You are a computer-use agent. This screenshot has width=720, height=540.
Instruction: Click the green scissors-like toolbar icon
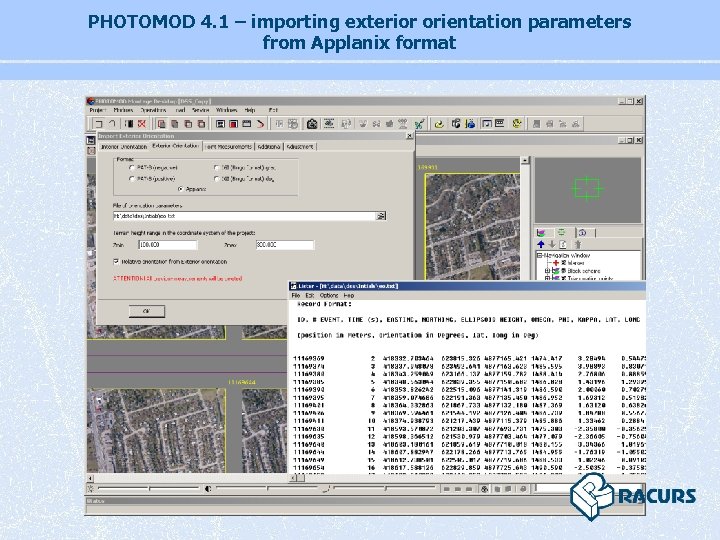pyautogui.click(x=419, y=124)
